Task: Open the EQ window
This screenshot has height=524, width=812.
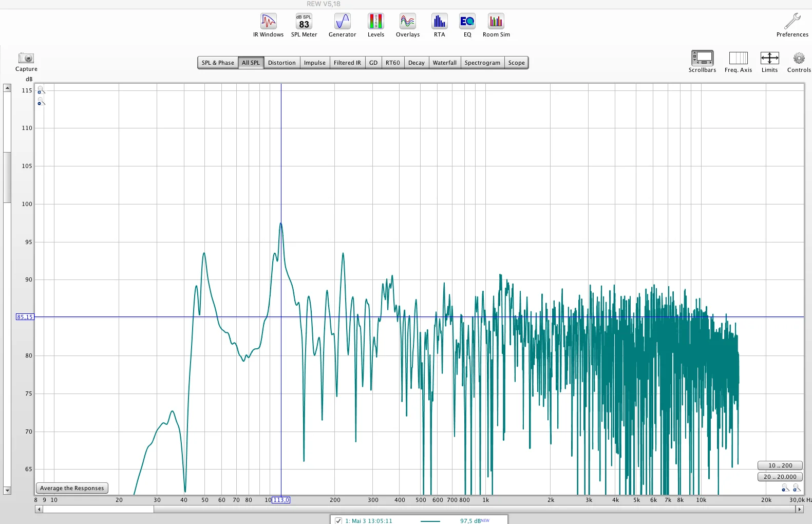Action: pos(467,25)
